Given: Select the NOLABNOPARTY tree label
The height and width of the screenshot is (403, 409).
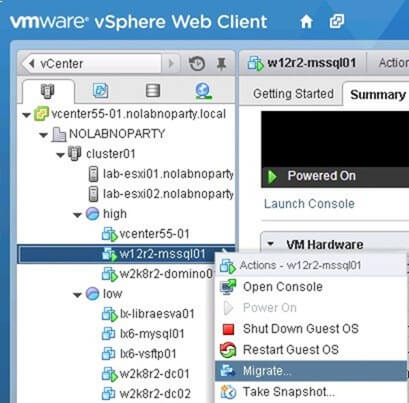Looking at the screenshot, I should coord(117,134).
